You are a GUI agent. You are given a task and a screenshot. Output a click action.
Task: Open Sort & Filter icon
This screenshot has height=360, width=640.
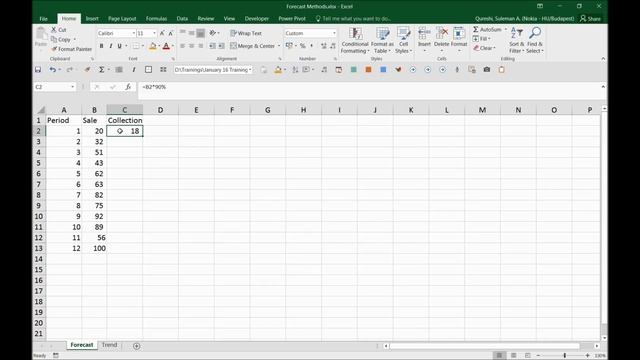(x=517, y=33)
